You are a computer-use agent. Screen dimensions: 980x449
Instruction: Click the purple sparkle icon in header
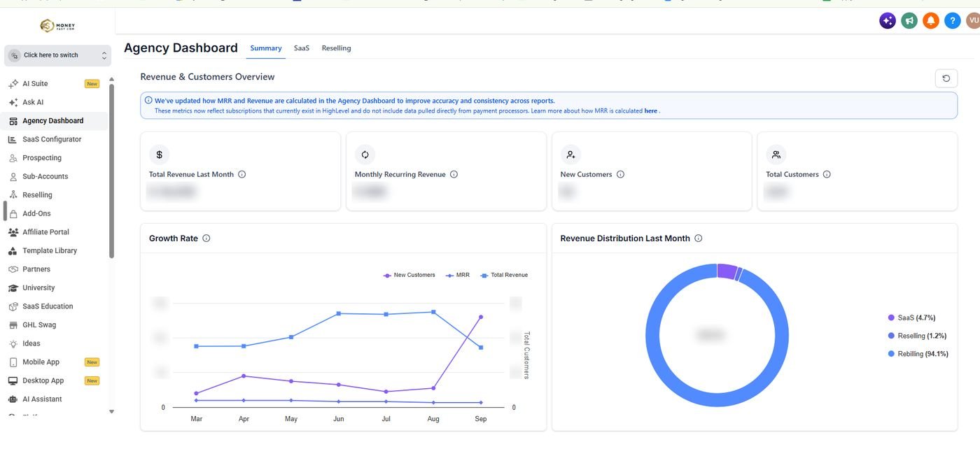tap(888, 21)
